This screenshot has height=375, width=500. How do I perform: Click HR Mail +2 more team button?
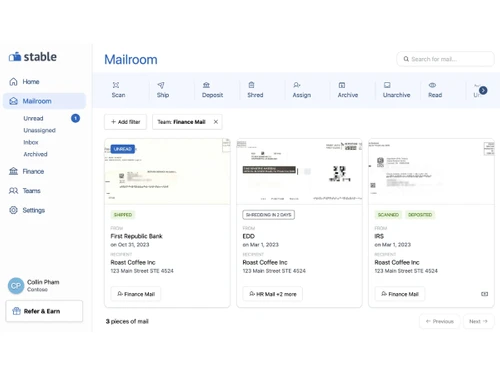tap(273, 294)
